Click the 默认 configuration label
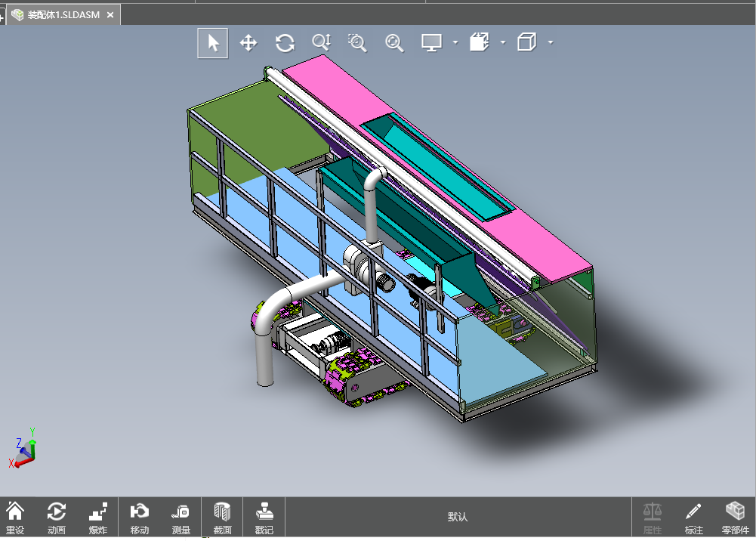 point(458,517)
